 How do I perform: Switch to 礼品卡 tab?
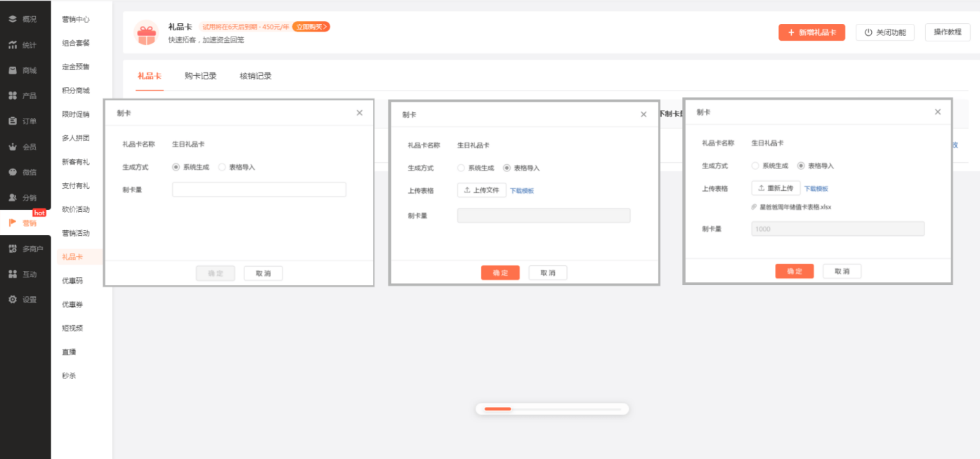click(150, 76)
